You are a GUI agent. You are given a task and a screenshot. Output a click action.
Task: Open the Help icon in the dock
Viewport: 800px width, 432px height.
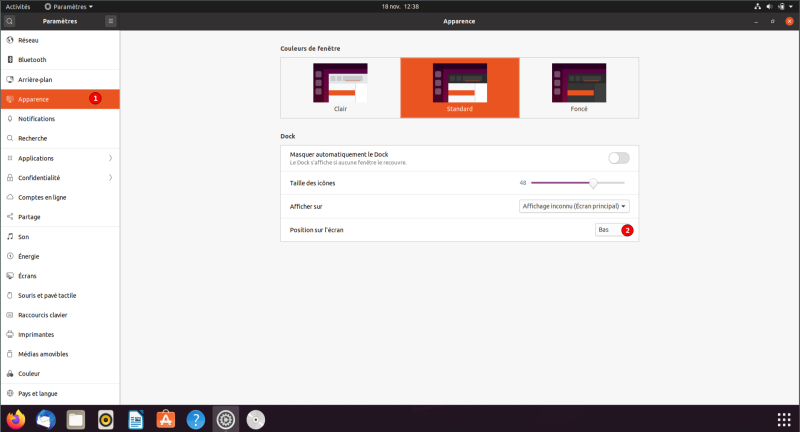(x=197, y=419)
